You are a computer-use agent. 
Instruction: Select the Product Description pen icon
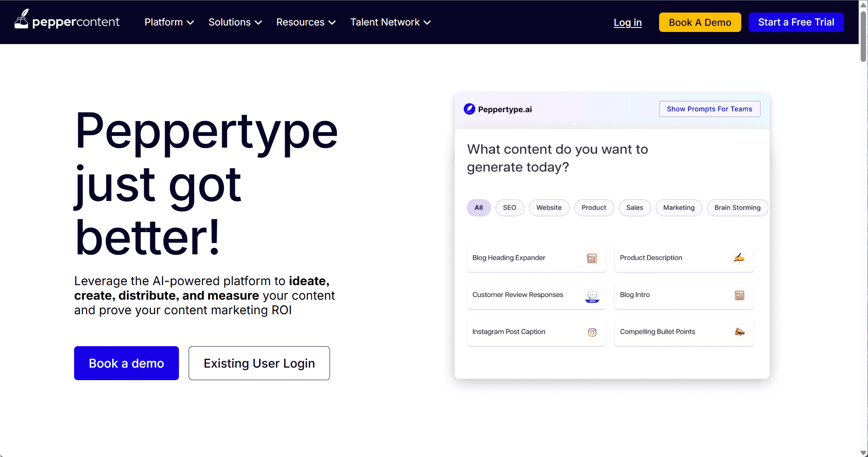[739, 258]
